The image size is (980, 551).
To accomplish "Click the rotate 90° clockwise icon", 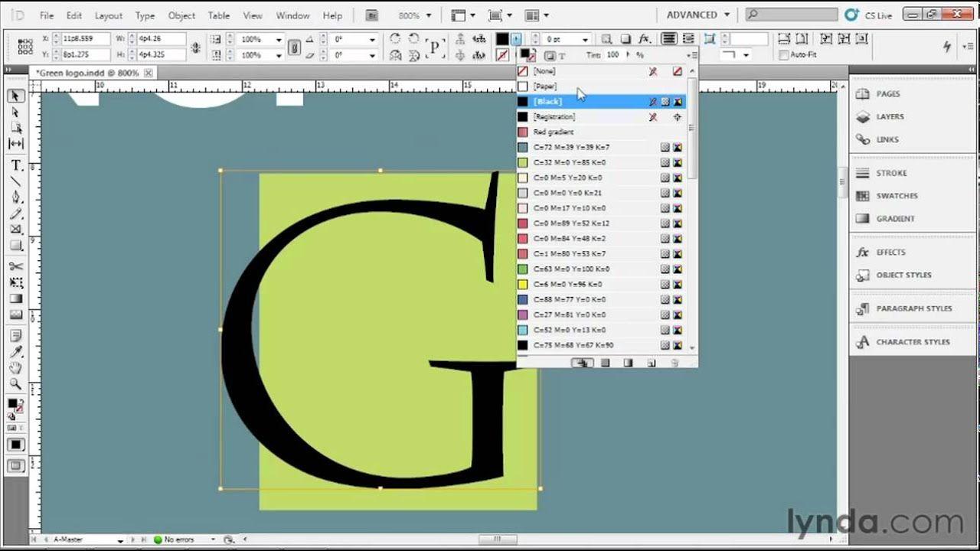I will tap(395, 39).
